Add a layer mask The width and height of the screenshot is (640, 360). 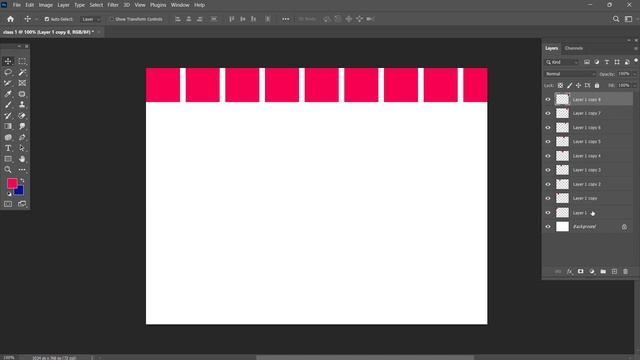(580, 271)
